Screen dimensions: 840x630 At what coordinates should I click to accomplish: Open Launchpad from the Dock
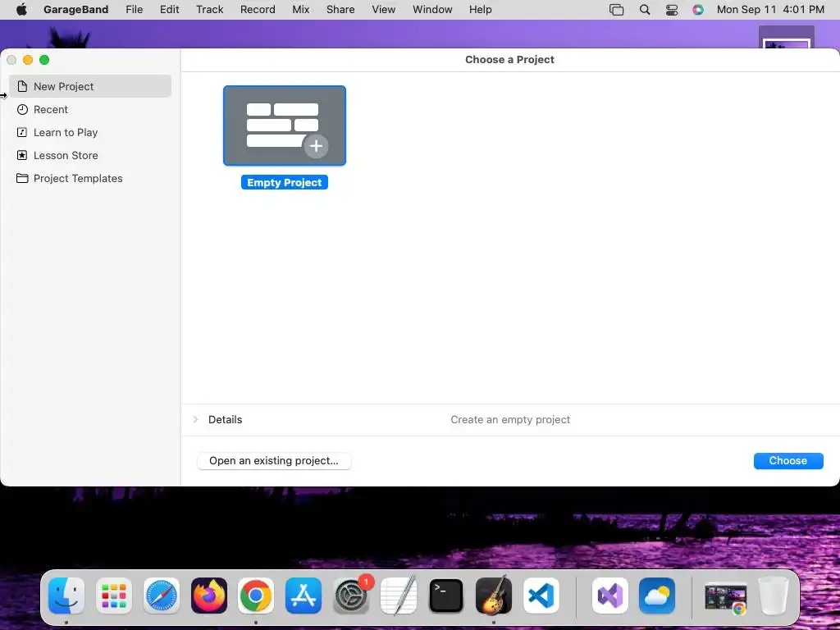coord(113,596)
